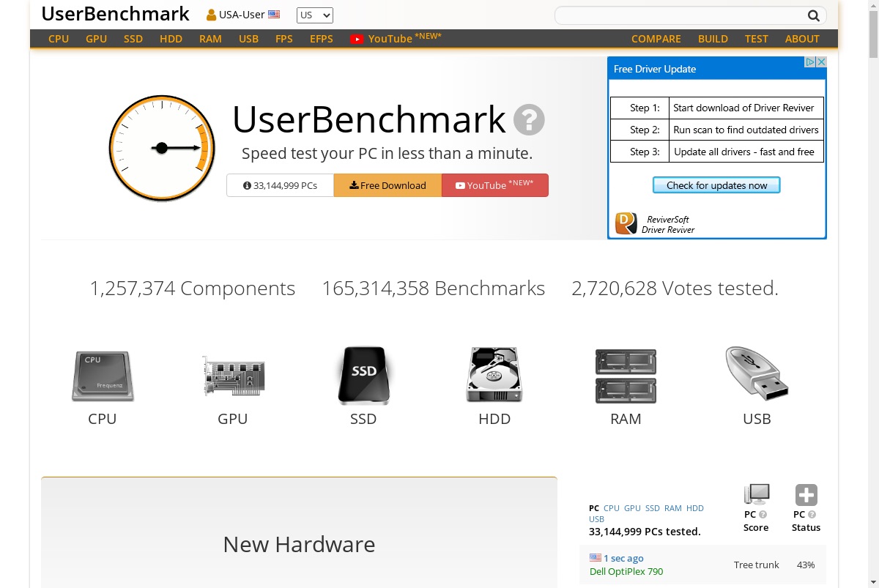
Task: Click the speedometer gauge logo
Action: point(162,148)
